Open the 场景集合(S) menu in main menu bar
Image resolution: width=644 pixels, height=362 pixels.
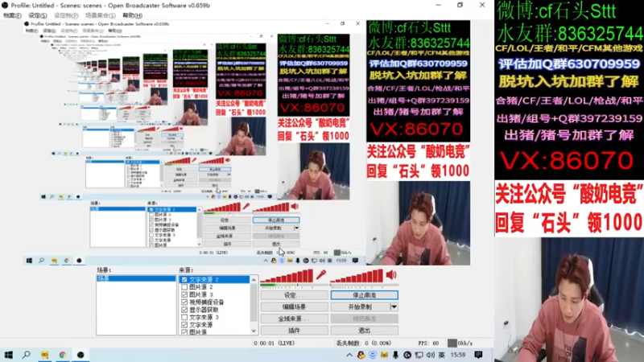[100, 15]
